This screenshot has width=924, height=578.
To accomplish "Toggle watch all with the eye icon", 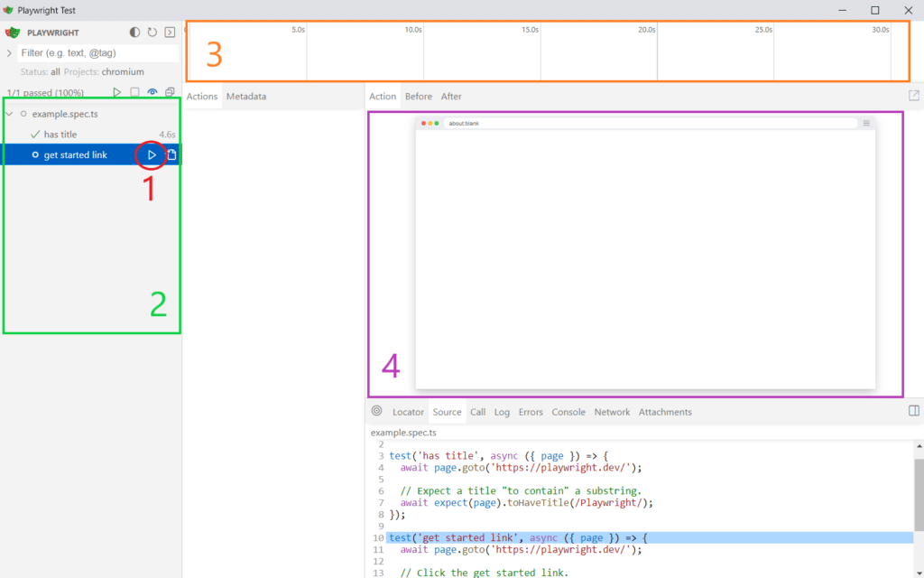I will [x=152, y=92].
